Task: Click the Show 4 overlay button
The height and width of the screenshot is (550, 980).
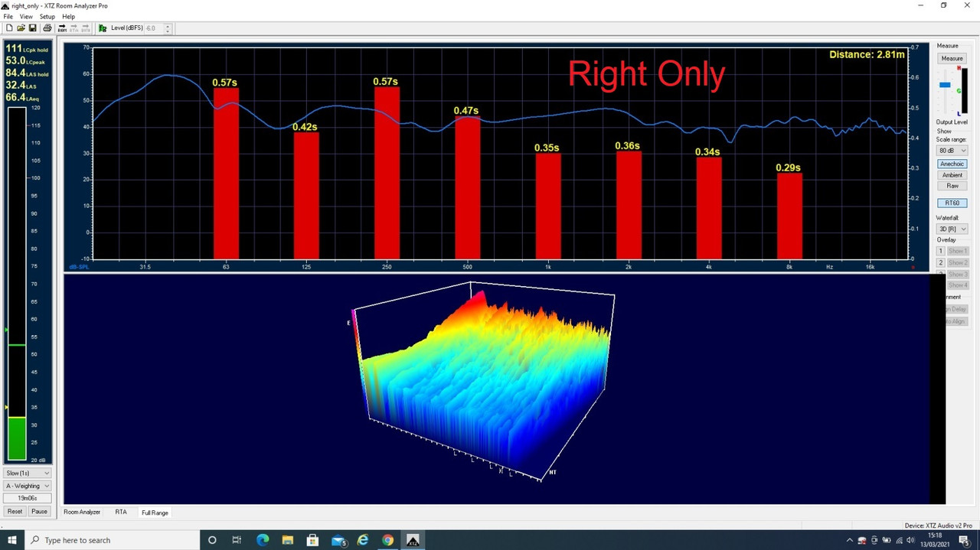Action: pyautogui.click(x=958, y=285)
